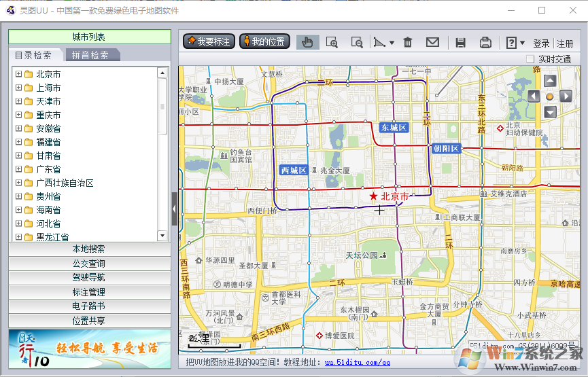The height and width of the screenshot is (377, 588).
Task: Click the trash clear icon
Action: pyautogui.click(x=408, y=42)
